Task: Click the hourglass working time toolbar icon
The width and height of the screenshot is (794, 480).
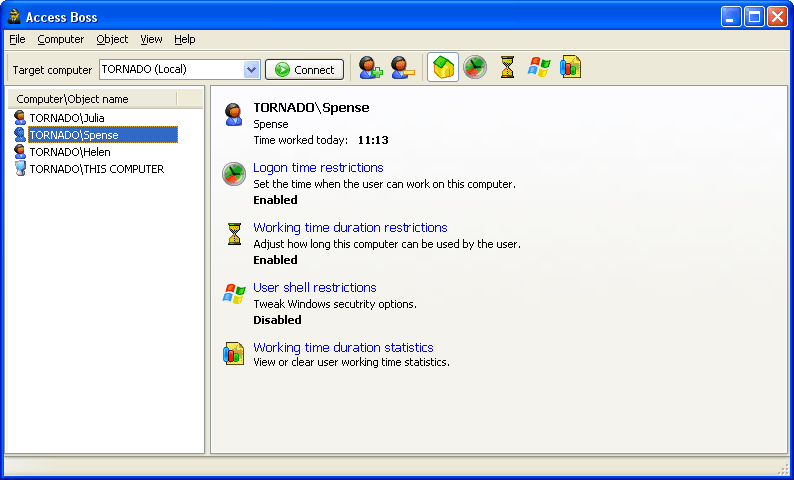Action: click(507, 67)
